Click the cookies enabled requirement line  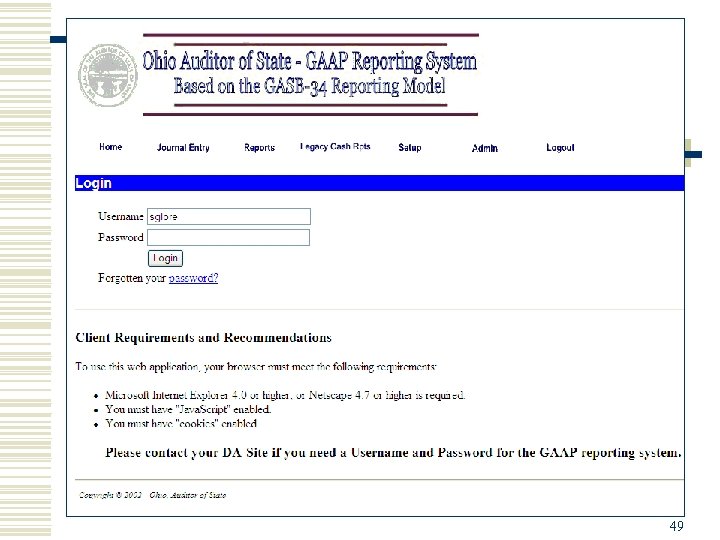(181, 423)
